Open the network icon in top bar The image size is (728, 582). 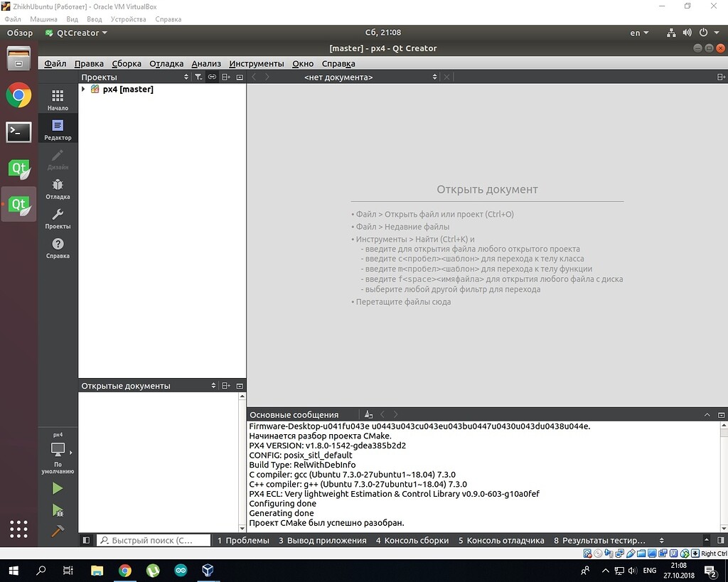pos(671,33)
